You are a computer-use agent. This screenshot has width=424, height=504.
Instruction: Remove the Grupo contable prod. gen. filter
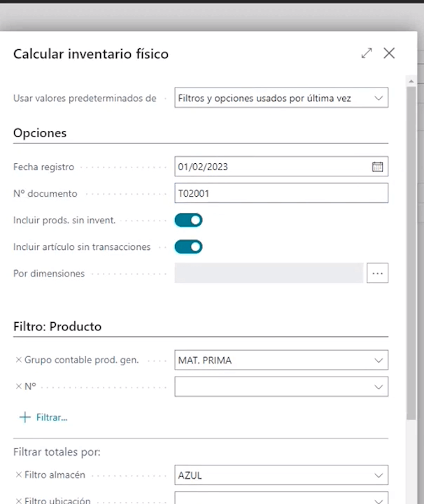pos(18,360)
